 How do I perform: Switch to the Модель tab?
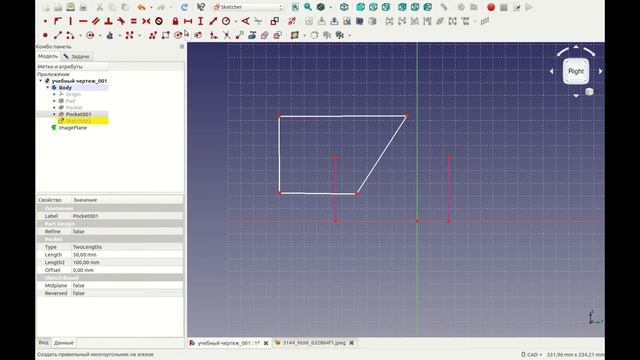point(48,56)
